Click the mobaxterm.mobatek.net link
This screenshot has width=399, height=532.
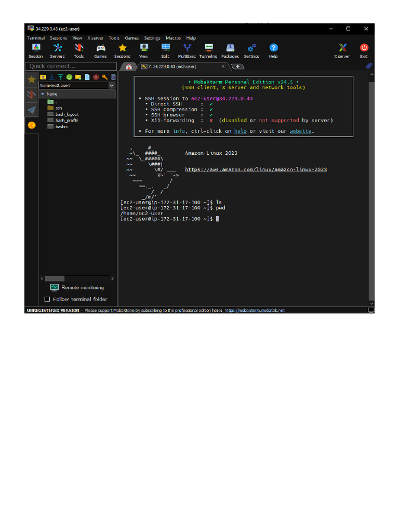254,311
